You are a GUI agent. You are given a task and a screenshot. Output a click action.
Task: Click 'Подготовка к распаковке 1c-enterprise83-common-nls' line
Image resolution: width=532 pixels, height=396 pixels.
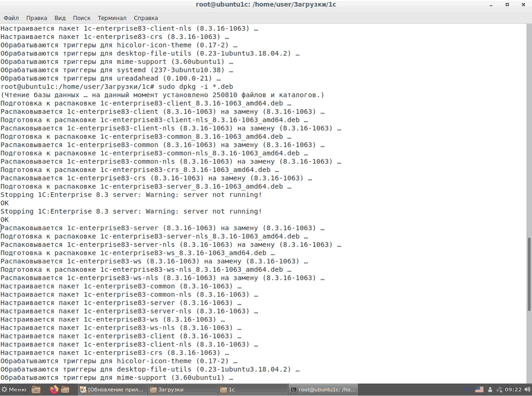tap(154, 153)
